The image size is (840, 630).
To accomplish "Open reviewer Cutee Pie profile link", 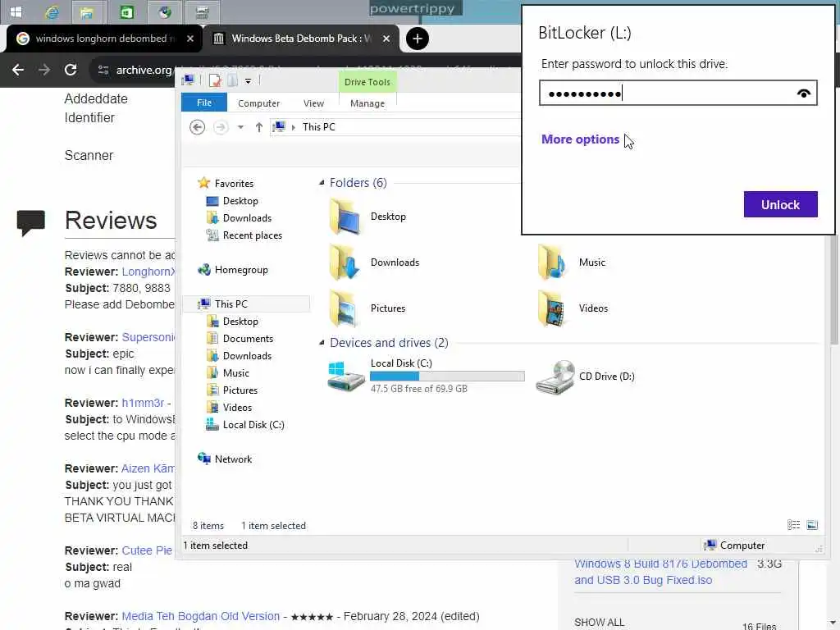I will point(147,550).
